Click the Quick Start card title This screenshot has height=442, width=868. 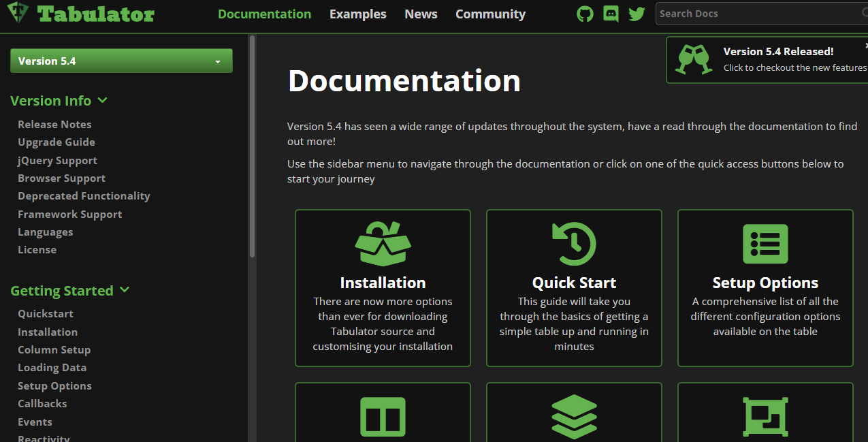pos(574,283)
